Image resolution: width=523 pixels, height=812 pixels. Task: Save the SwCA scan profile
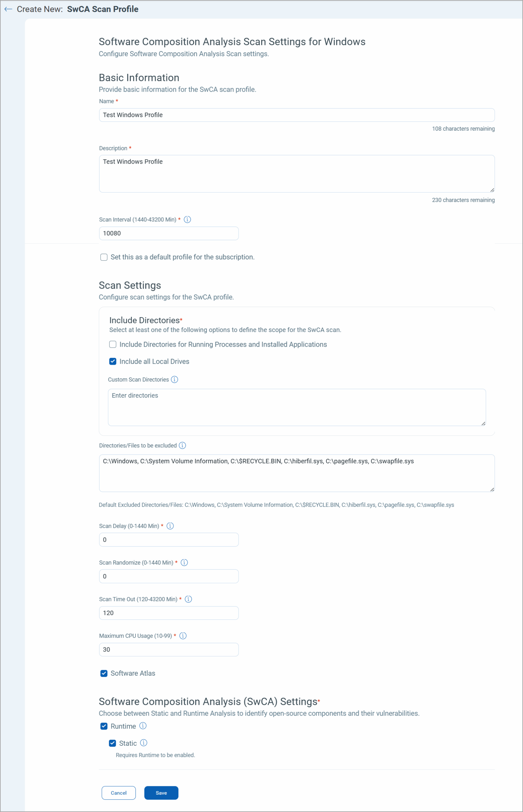tap(161, 793)
